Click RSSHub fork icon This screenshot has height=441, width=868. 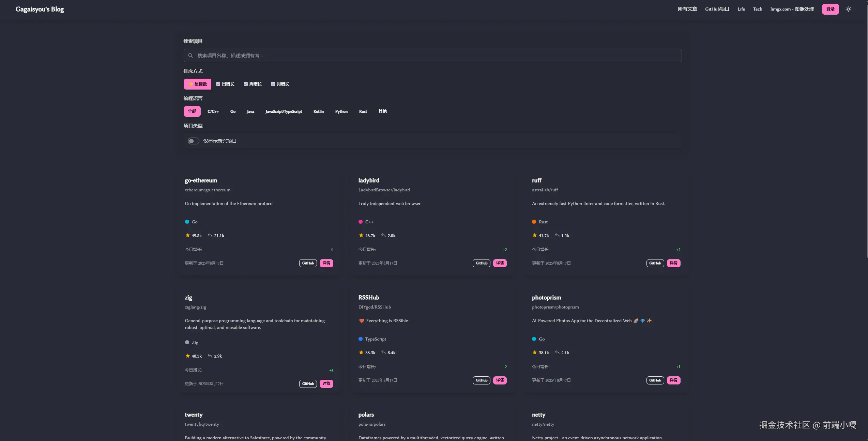point(383,352)
